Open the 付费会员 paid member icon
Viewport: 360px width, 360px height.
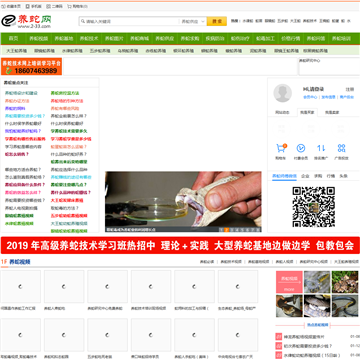pyautogui.click(x=301, y=148)
